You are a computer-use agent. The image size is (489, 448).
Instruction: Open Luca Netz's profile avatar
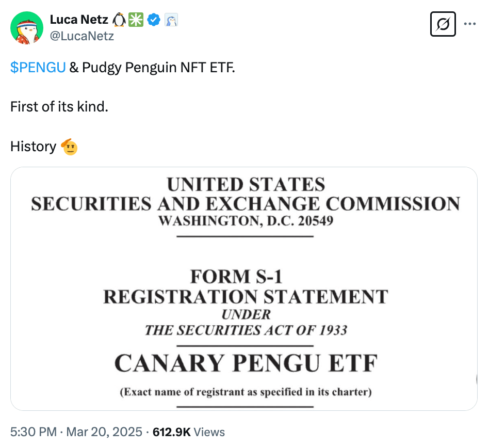(x=27, y=27)
